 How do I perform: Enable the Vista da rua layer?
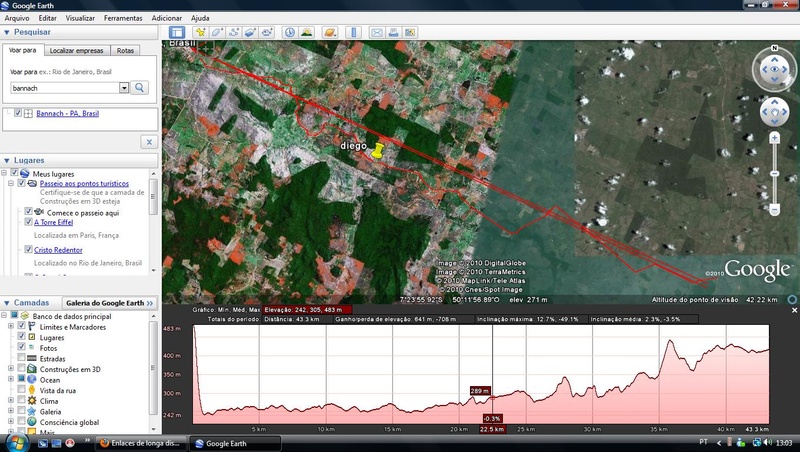coord(21,390)
